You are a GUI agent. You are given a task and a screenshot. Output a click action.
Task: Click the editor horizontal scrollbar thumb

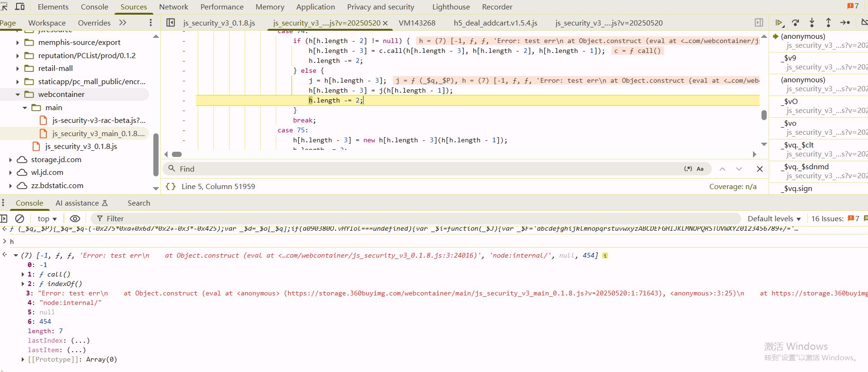point(177,154)
